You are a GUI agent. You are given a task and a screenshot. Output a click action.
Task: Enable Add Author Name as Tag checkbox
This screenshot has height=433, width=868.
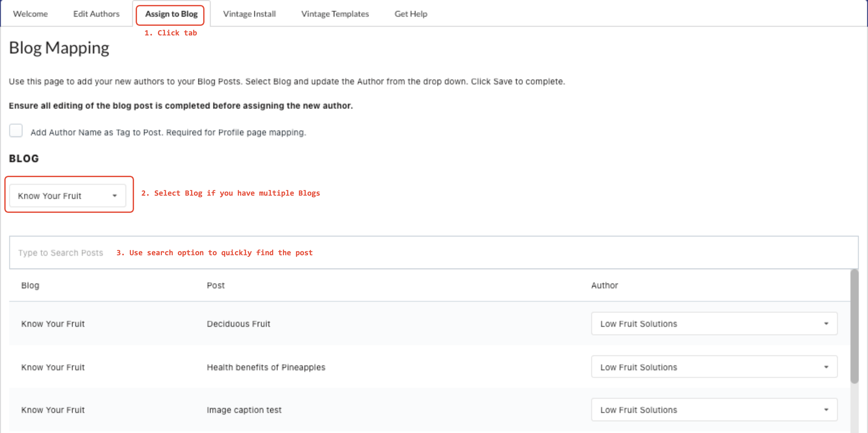coord(16,131)
